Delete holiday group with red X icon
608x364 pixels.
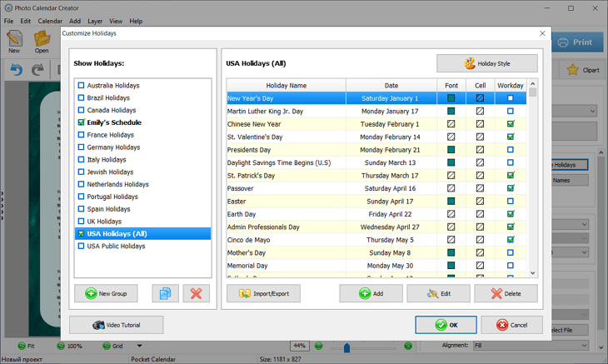[x=197, y=293]
